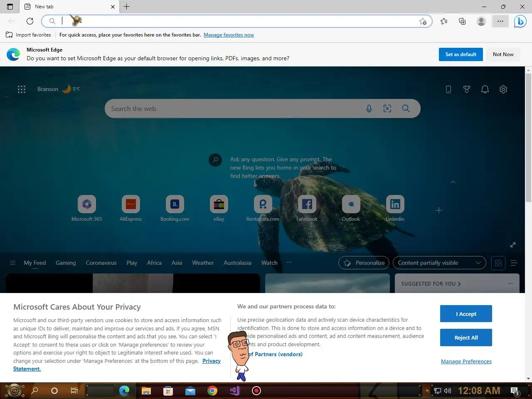The image size is (532, 399).
Task: Open AliExpress quick link
Action: [x=131, y=208]
